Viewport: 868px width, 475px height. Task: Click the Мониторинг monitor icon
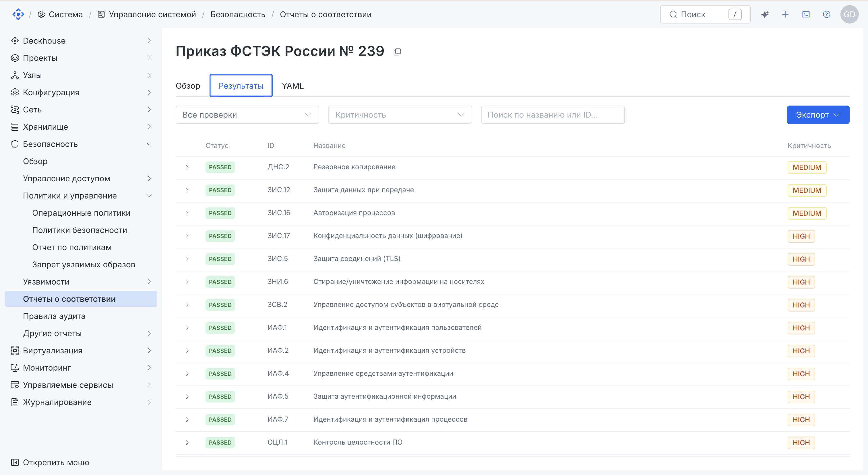tap(15, 368)
